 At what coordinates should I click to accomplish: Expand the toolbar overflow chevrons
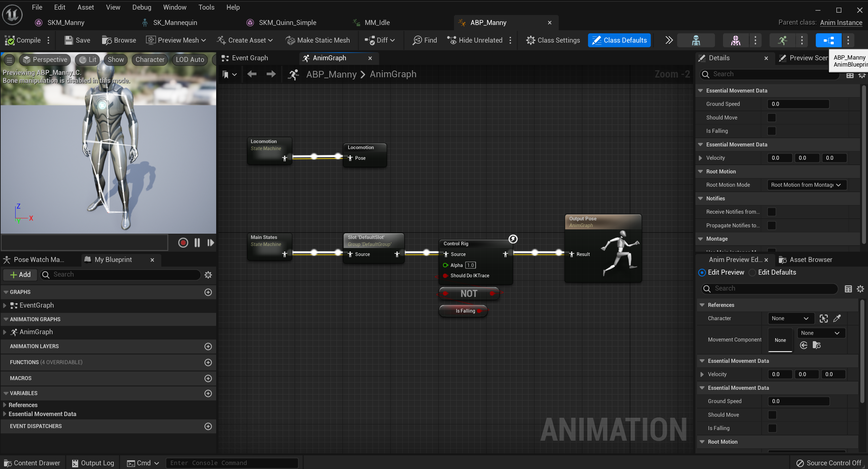coord(669,40)
